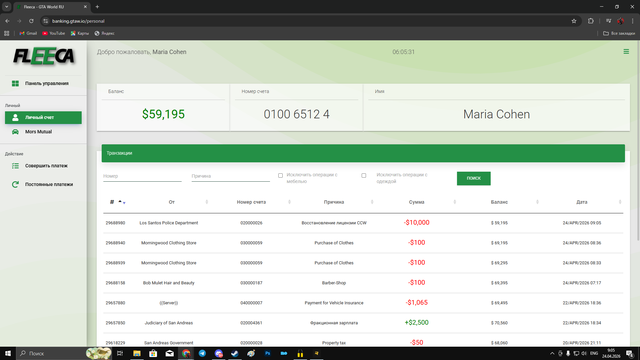
Task: Switch to the Fleeca browser tab
Action: [x=52, y=7]
